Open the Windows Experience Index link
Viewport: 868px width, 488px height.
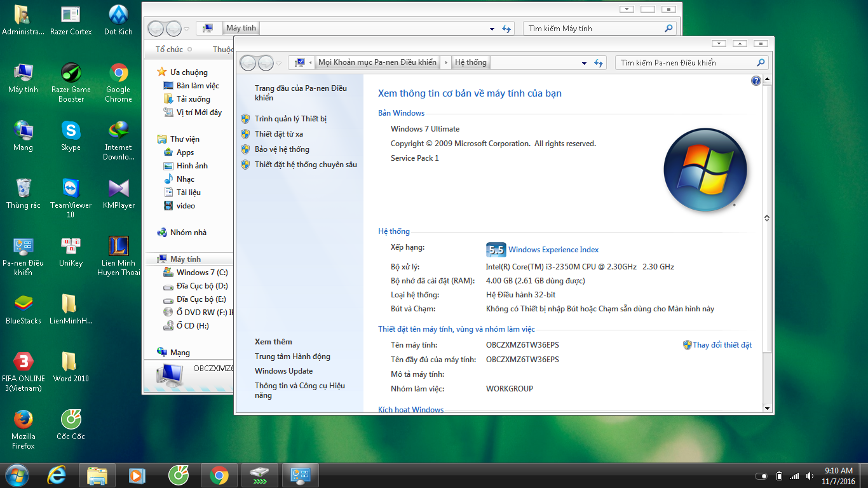553,250
